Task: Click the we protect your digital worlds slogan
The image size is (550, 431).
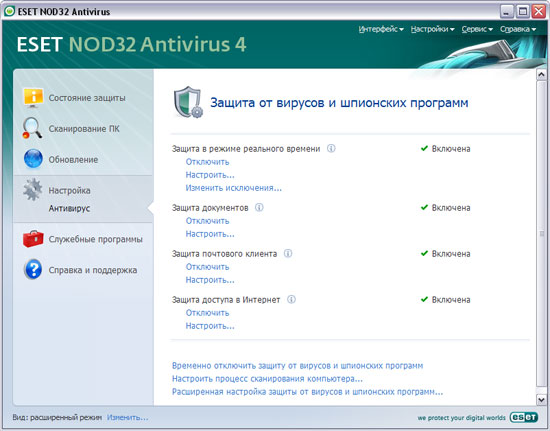Action: pos(461,418)
